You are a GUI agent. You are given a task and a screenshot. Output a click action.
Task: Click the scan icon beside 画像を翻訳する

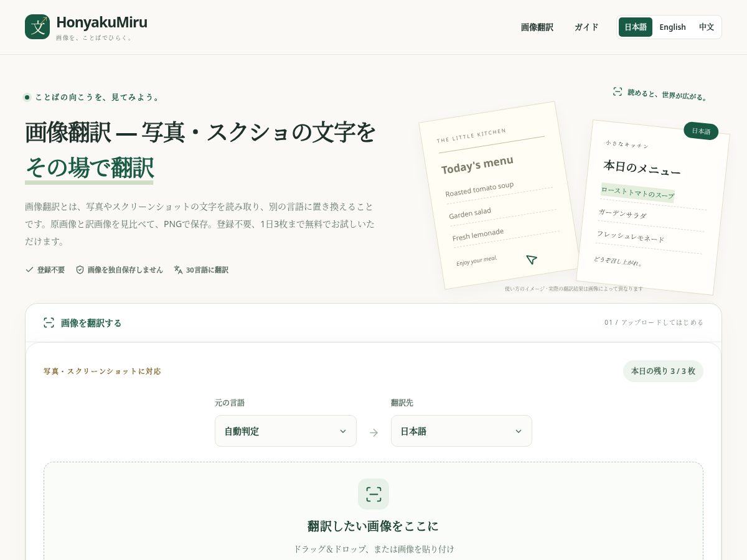coord(49,322)
